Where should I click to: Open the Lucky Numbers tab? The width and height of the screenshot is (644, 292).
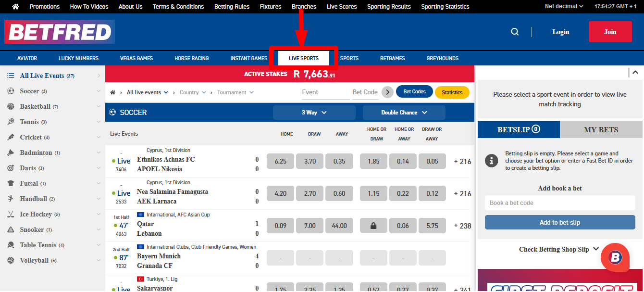[78, 58]
